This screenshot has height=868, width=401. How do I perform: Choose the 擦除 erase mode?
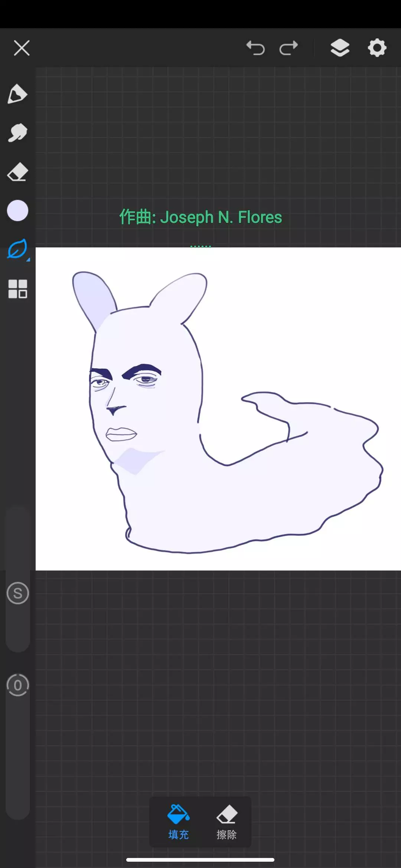click(x=226, y=822)
